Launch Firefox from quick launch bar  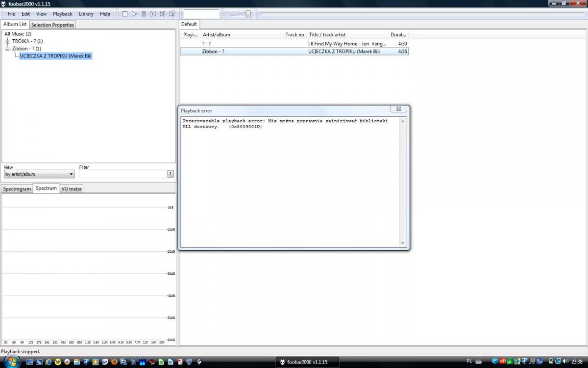[114, 362]
